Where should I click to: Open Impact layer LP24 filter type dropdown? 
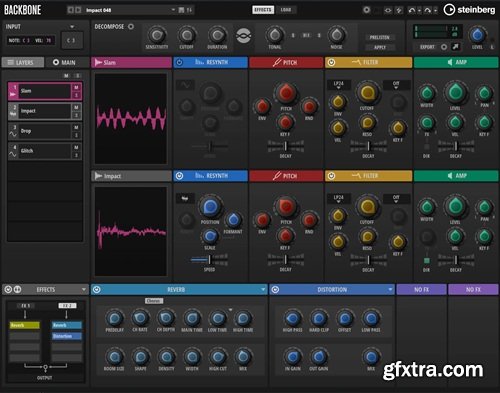(x=339, y=199)
